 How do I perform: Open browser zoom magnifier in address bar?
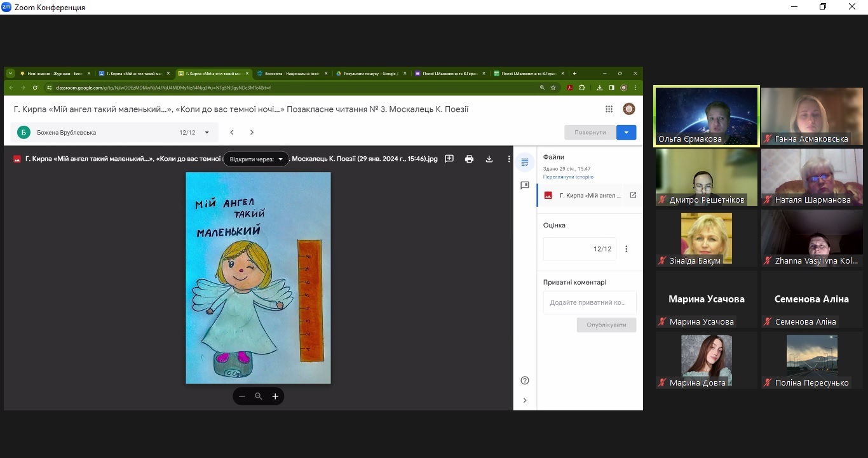tap(542, 88)
